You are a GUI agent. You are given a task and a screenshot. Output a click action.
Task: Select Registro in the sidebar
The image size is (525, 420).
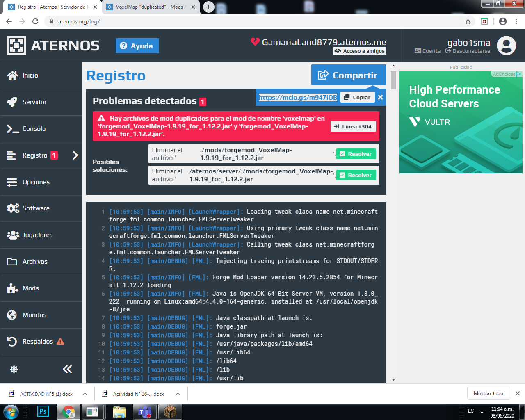[41, 155]
